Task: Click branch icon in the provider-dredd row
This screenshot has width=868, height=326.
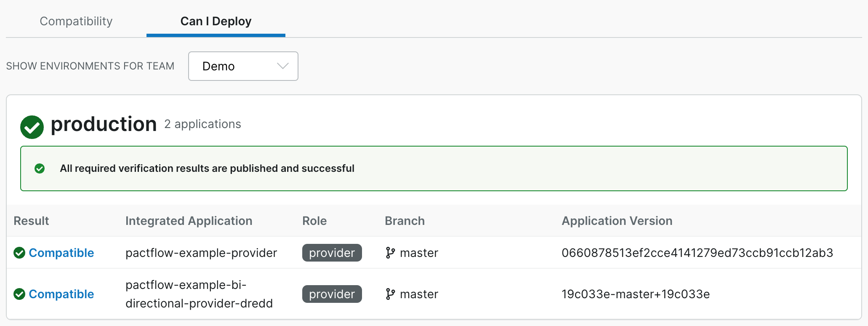Action: point(390,294)
